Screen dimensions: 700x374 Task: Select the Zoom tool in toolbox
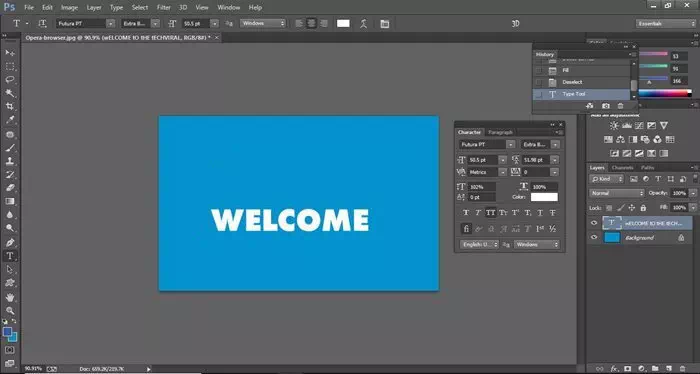click(x=10, y=311)
